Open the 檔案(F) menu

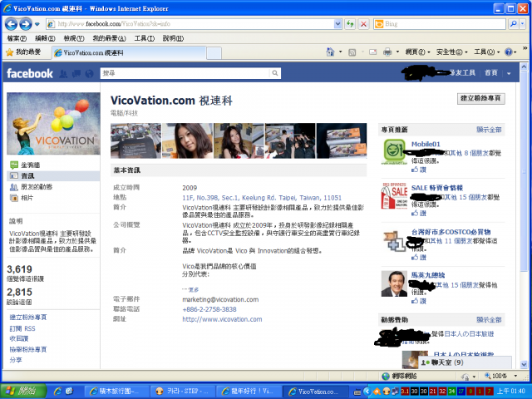click(x=17, y=38)
